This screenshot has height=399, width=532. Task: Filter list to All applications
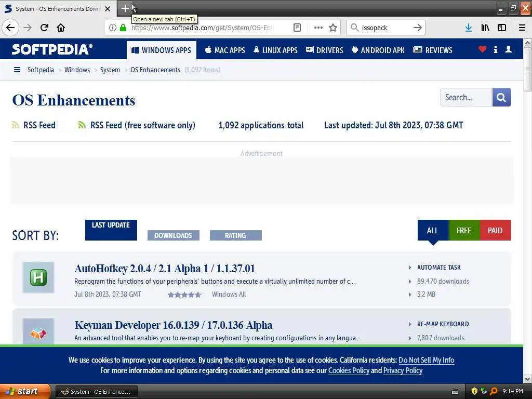433,230
